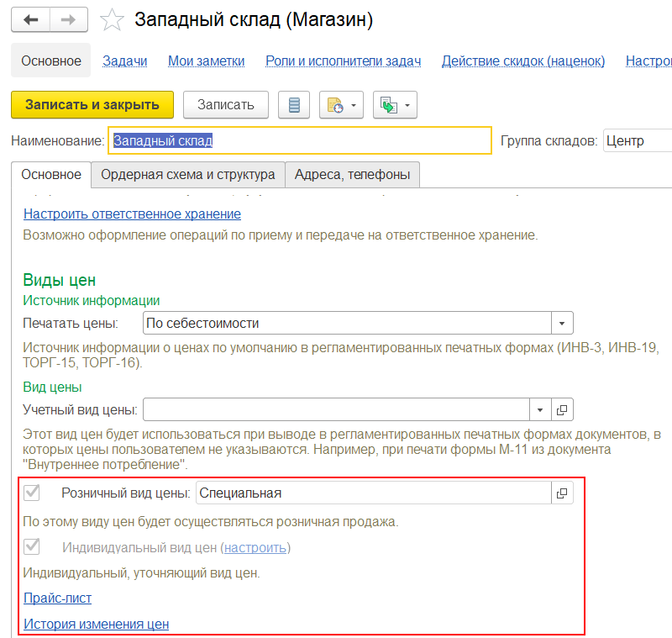This screenshot has width=672, height=638.
Task: Open the file with clock toolbar icon
Action: coord(335,105)
